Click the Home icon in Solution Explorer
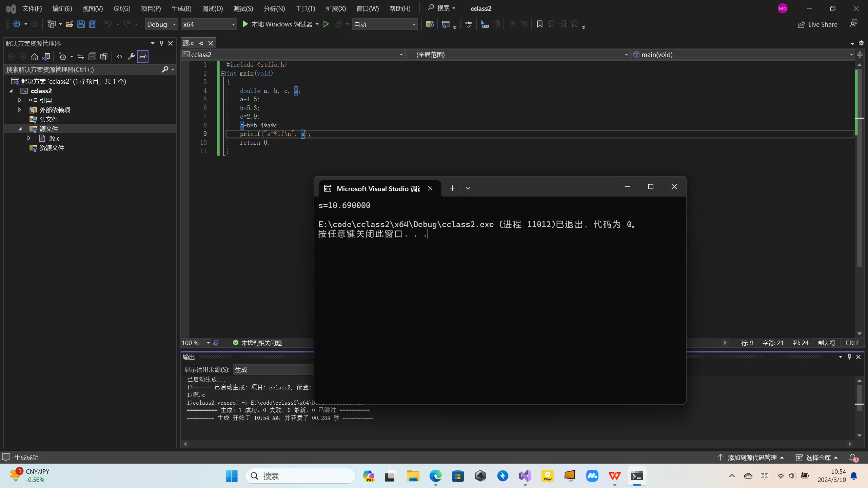This screenshot has width=868, height=488. [x=34, y=57]
